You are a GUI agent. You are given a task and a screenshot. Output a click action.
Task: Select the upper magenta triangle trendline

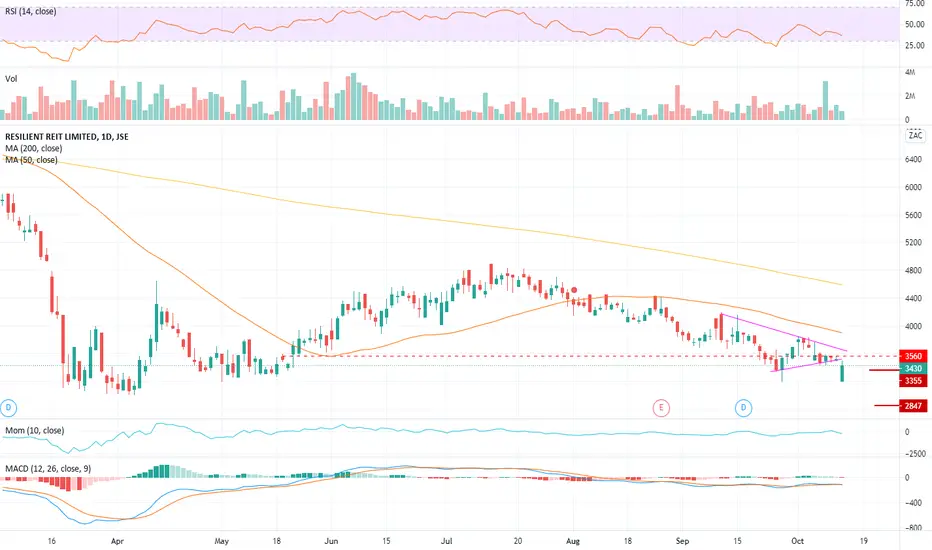(x=783, y=332)
